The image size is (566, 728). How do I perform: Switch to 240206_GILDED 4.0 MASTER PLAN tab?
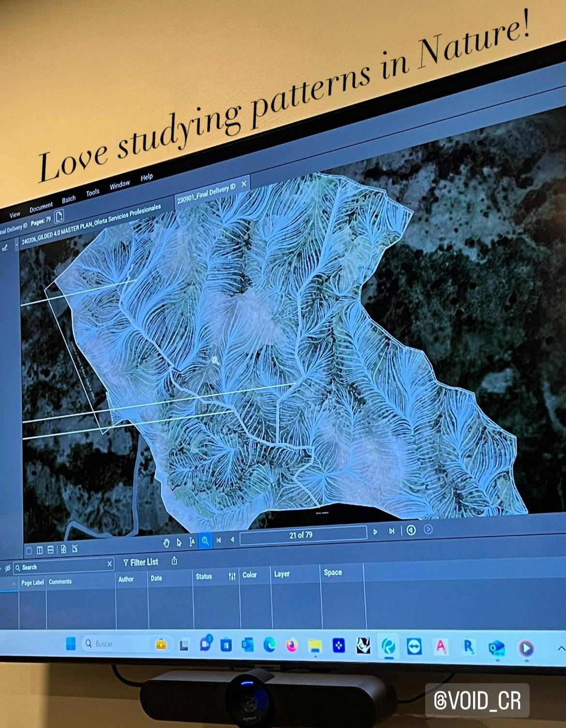tap(90, 225)
